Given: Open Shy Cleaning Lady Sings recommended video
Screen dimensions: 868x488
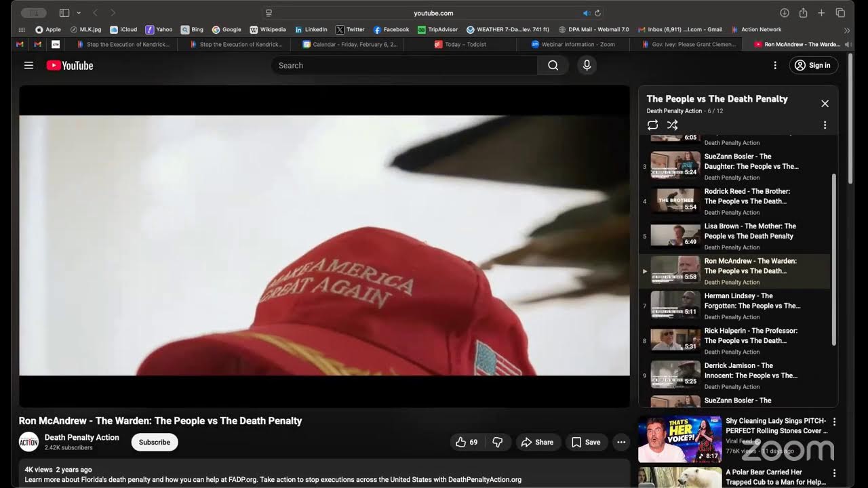Looking at the screenshot, I should click(735, 439).
